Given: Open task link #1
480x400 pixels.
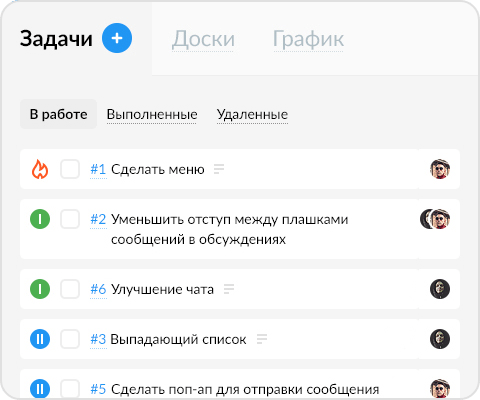Looking at the screenshot, I should coord(98,169).
